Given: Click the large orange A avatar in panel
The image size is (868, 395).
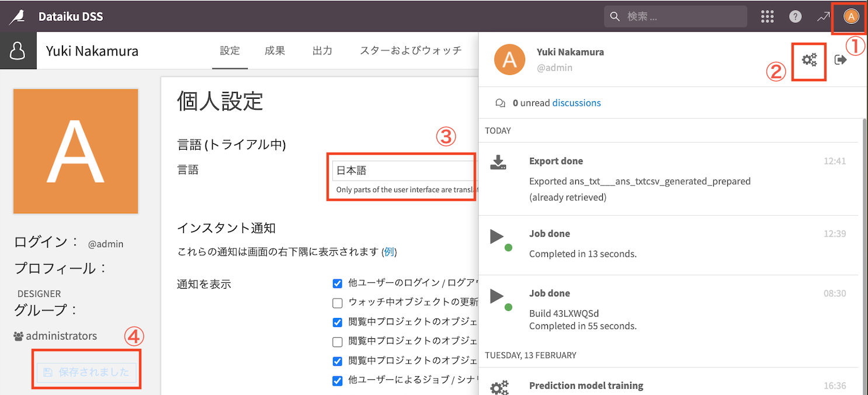Looking at the screenshot, I should 509,60.
